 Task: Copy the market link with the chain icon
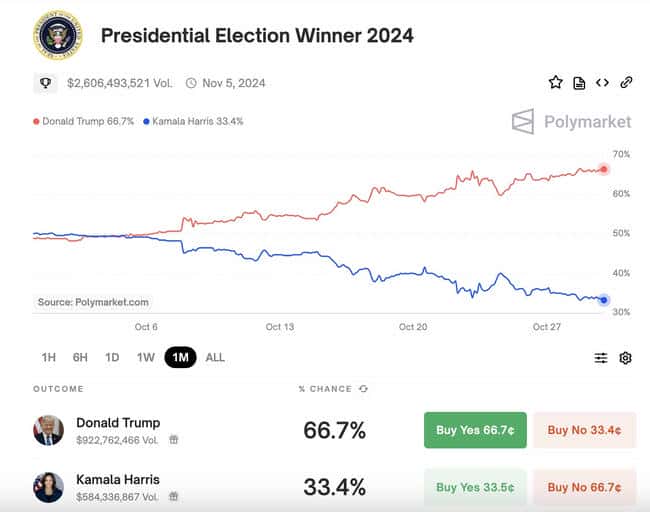(626, 83)
